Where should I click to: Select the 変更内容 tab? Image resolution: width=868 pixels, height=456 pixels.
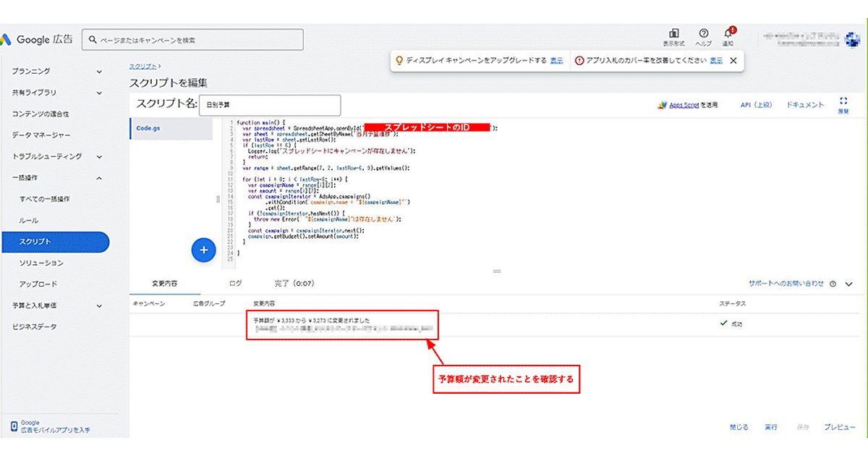[164, 283]
